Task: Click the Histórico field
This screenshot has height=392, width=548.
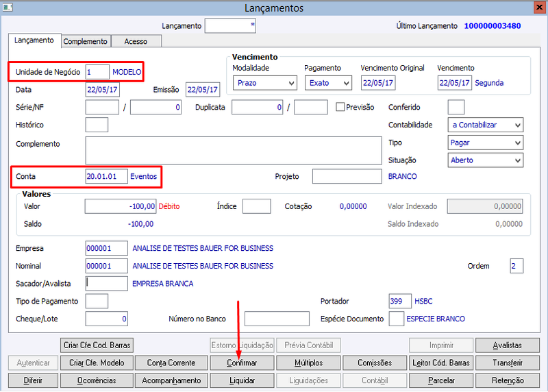Action: click(97, 125)
